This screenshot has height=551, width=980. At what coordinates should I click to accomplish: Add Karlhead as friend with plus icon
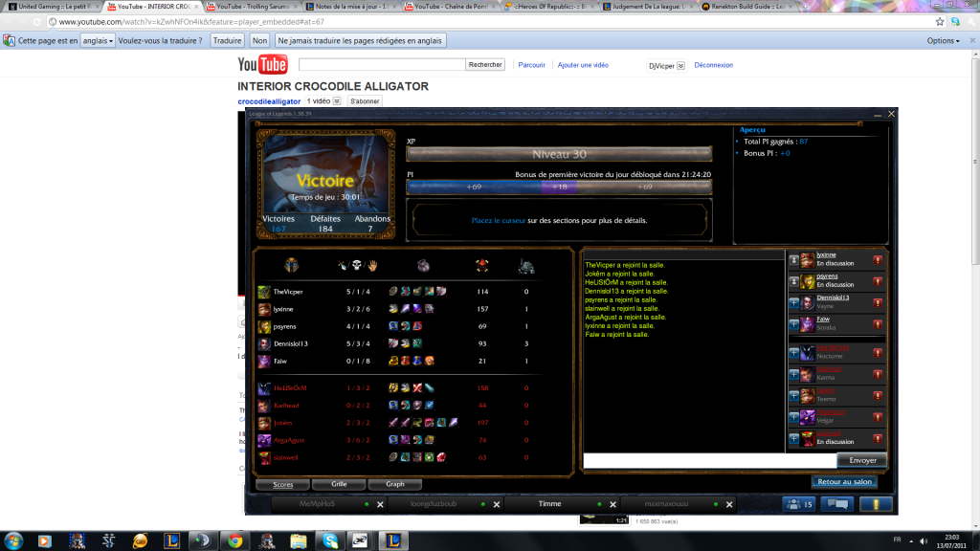pyautogui.click(x=793, y=374)
